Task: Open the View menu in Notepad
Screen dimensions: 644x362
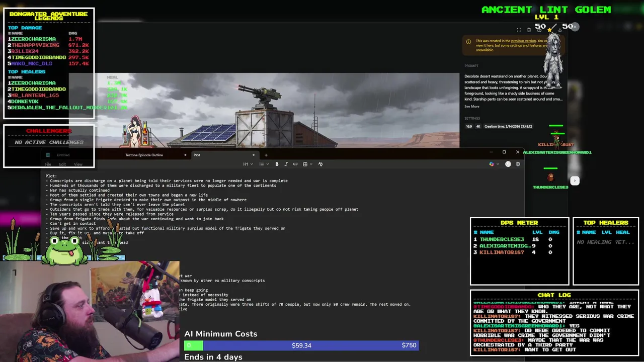Action: 78,164
